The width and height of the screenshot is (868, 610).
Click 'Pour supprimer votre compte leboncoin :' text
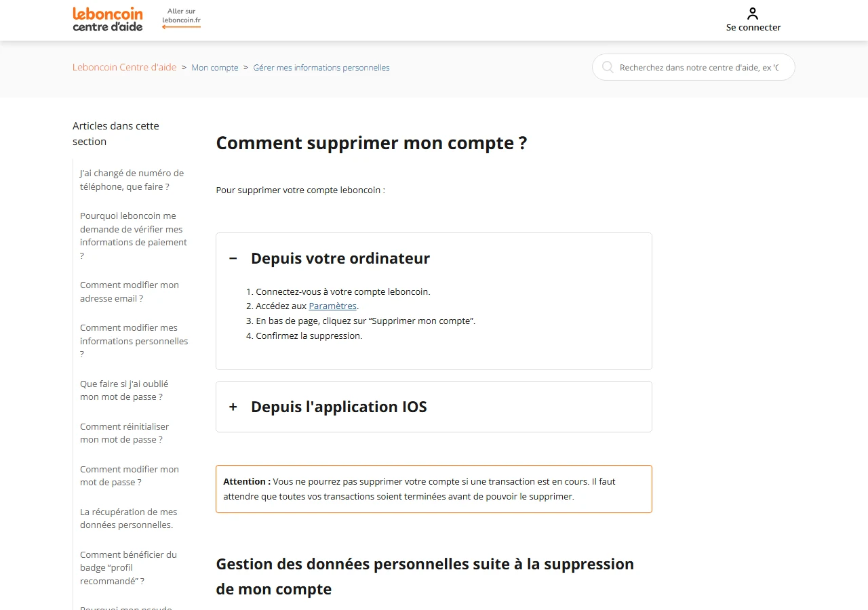[300, 190]
